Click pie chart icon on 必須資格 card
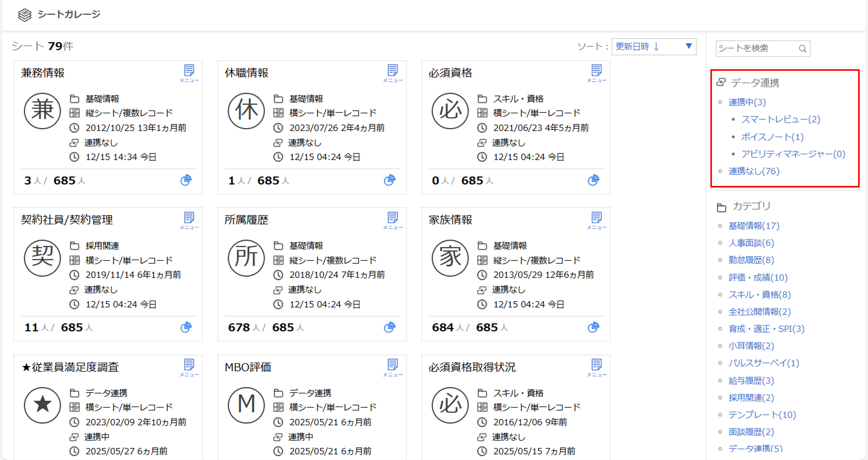This screenshot has width=868, height=460. click(593, 180)
